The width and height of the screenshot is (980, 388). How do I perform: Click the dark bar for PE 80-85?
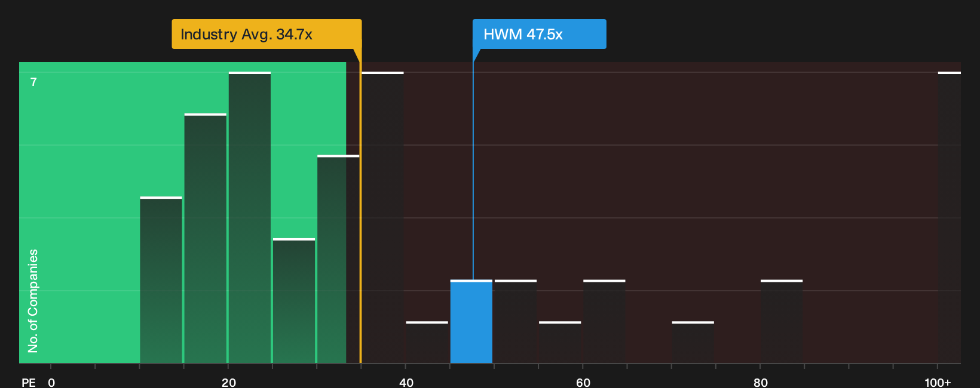tap(782, 322)
